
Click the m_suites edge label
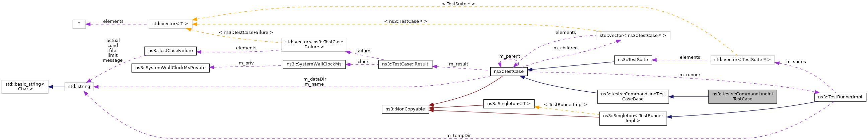click(796, 62)
